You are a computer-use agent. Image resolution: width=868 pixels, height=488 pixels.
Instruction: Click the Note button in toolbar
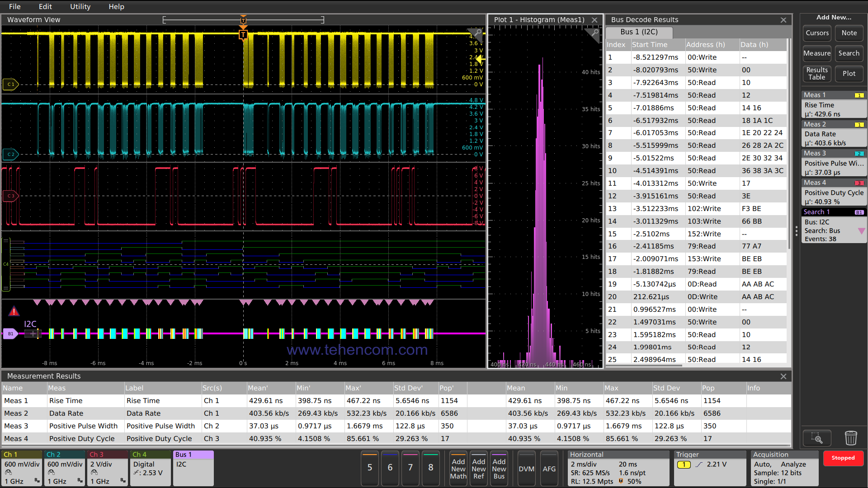[848, 33]
